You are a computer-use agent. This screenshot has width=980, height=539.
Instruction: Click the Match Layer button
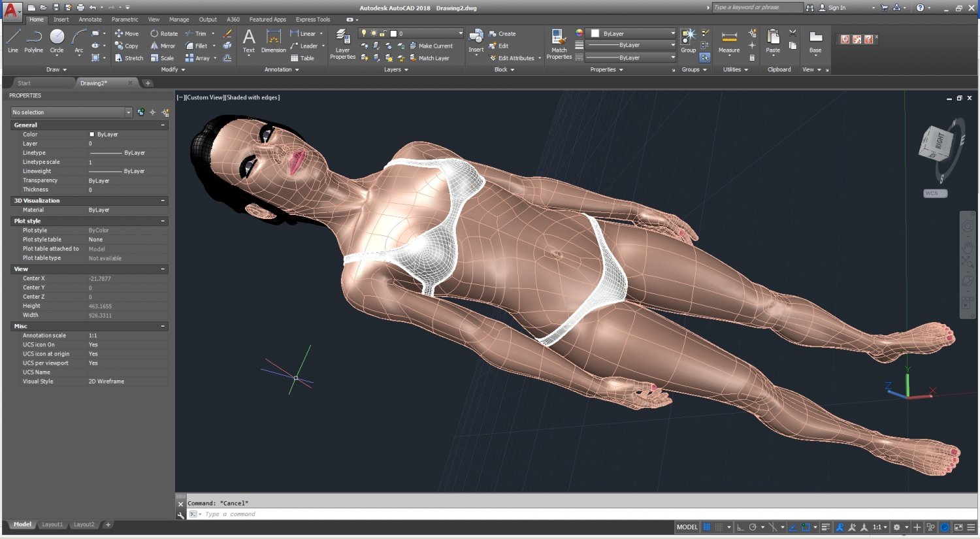[x=429, y=58]
